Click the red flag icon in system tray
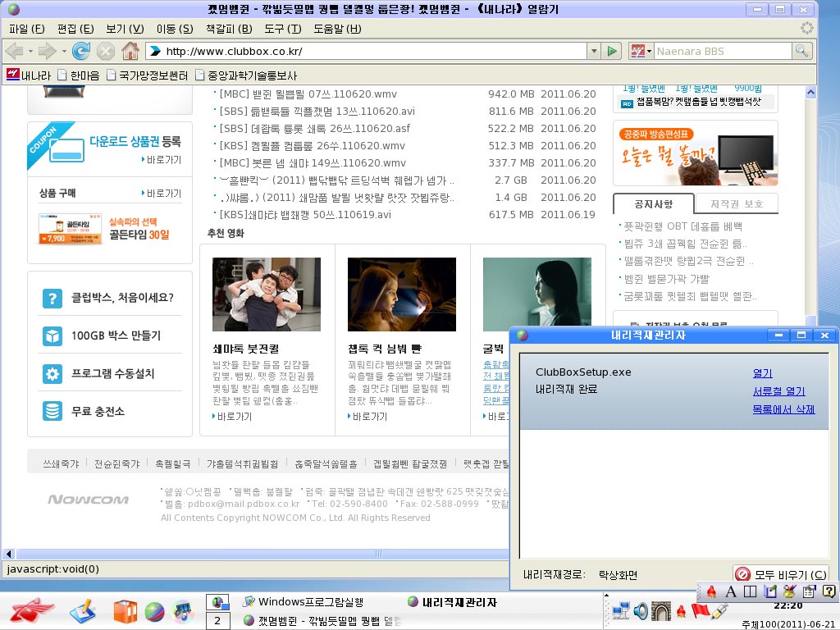Image resolution: width=840 pixels, height=630 pixels. 700,610
